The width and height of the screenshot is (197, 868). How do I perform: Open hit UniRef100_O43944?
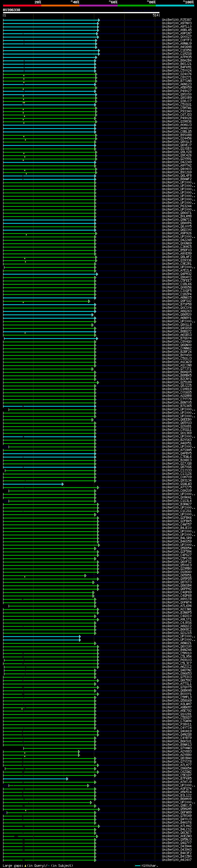177,846
